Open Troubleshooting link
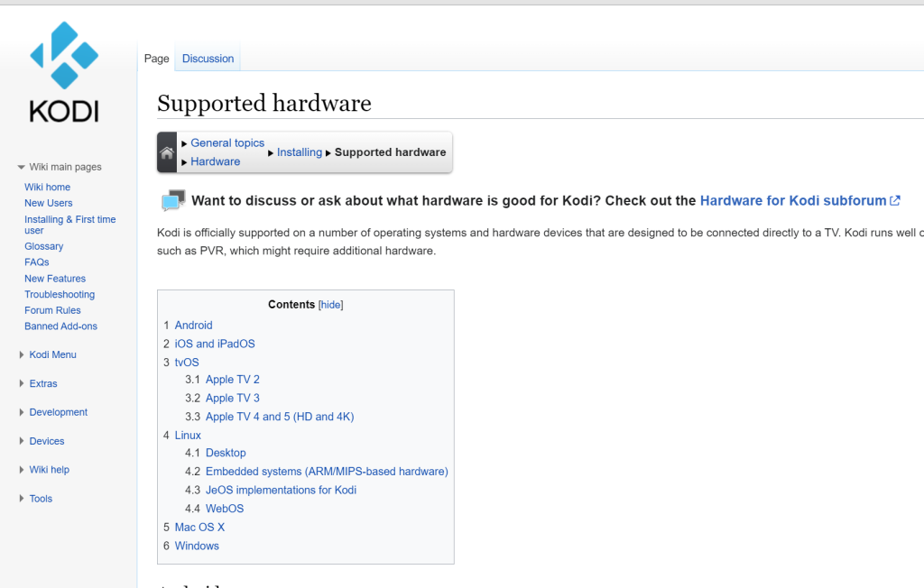 pyautogui.click(x=60, y=295)
